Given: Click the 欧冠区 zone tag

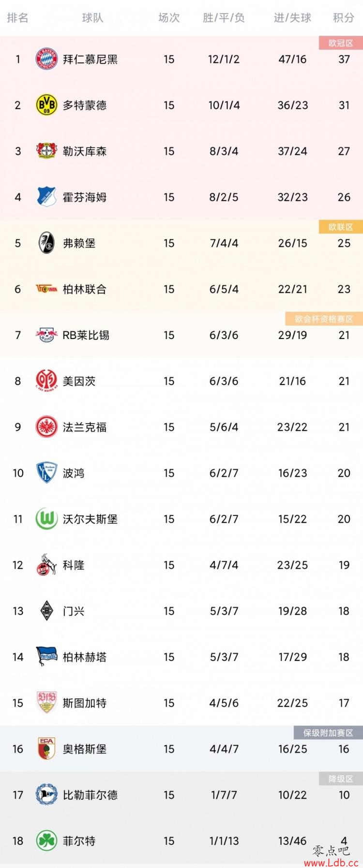Looking at the screenshot, I should pos(341,43).
